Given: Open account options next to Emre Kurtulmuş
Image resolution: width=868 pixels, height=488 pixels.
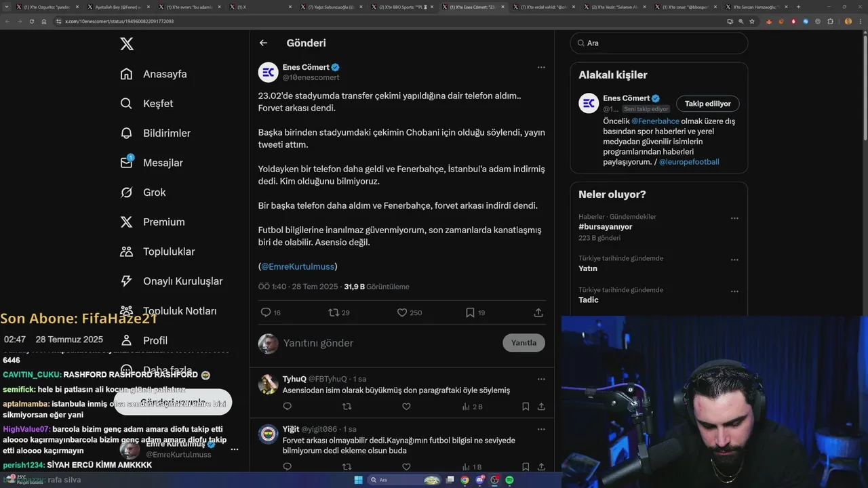Looking at the screenshot, I should (x=234, y=449).
